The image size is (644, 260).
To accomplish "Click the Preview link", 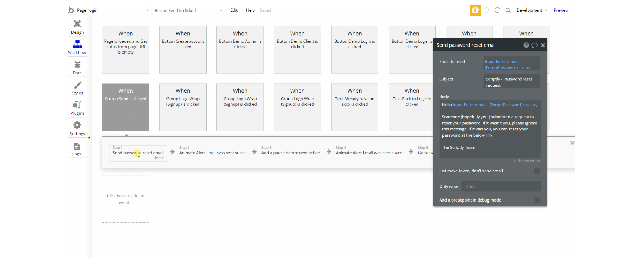I will point(561,10).
